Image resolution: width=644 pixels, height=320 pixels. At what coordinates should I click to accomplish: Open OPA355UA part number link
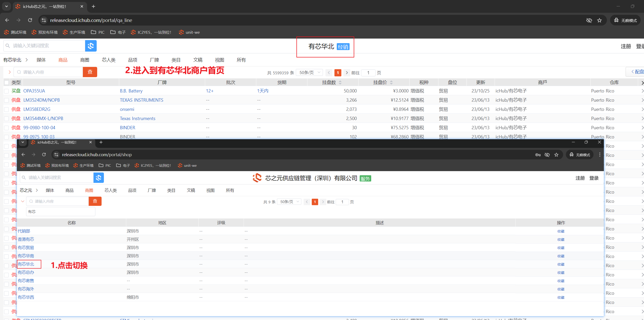pos(34,91)
